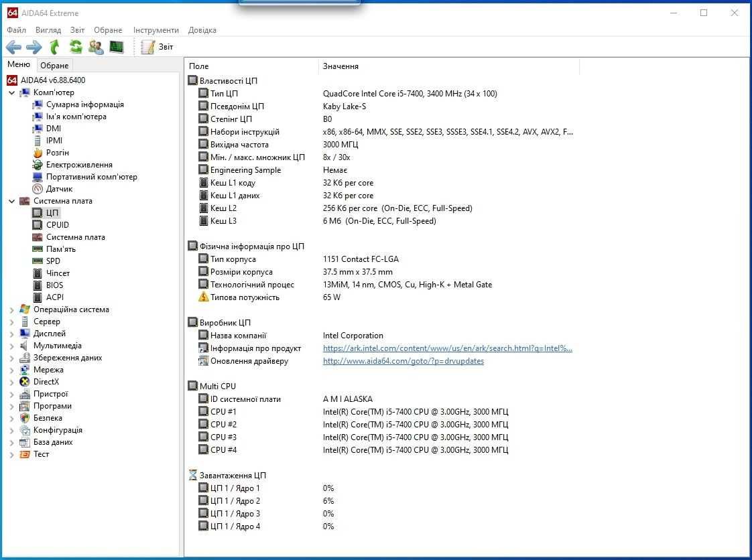Expand the Мультимедіа tree node
The height and width of the screenshot is (560, 752).
coord(12,346)
